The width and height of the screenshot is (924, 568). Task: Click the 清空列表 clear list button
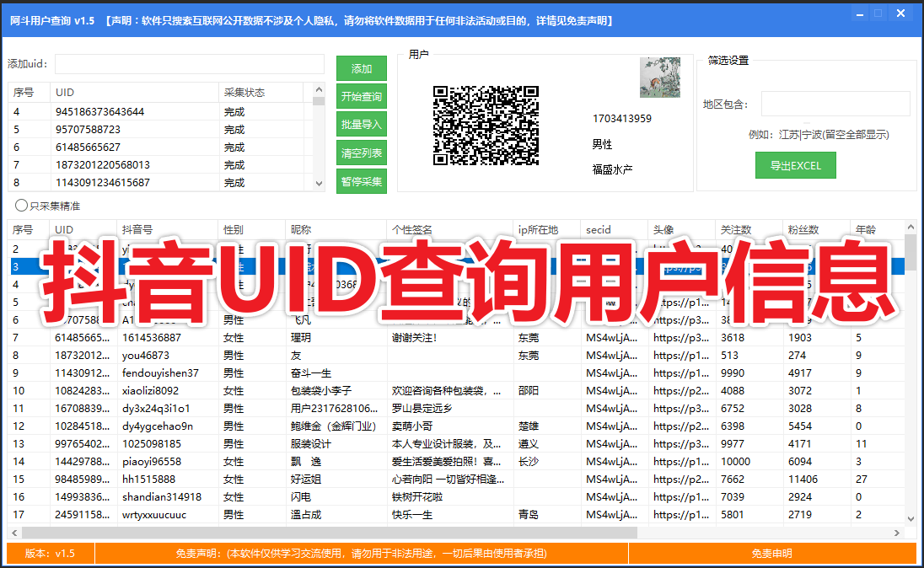pos(362,153)
